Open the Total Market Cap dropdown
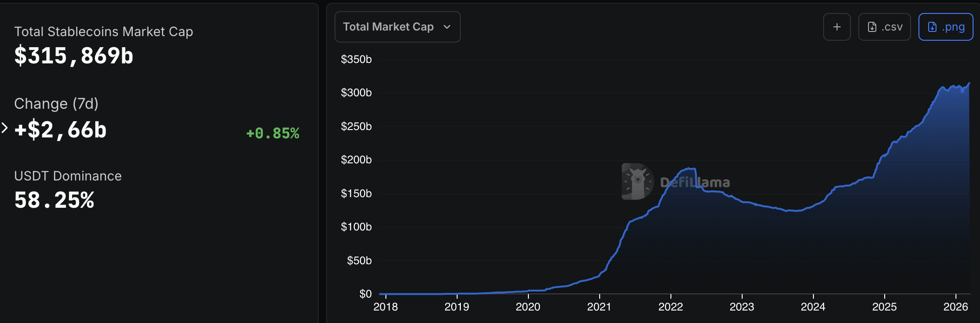 click(x=397, y=27)
